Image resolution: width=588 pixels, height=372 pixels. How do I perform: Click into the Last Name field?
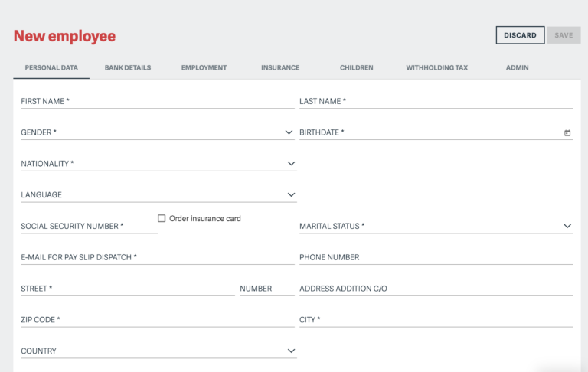pyautogui.click(x=436, y=101)
